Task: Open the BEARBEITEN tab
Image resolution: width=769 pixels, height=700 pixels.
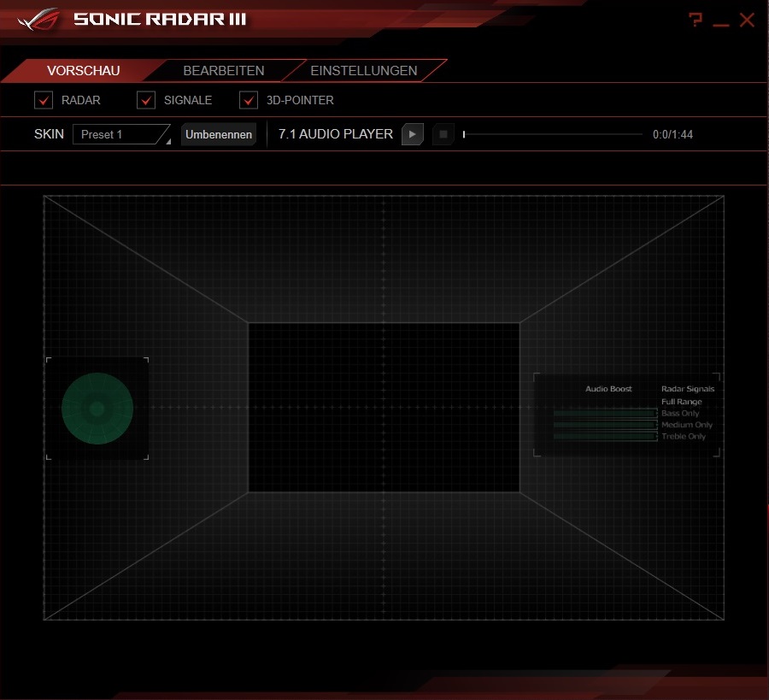Action: 224,71
